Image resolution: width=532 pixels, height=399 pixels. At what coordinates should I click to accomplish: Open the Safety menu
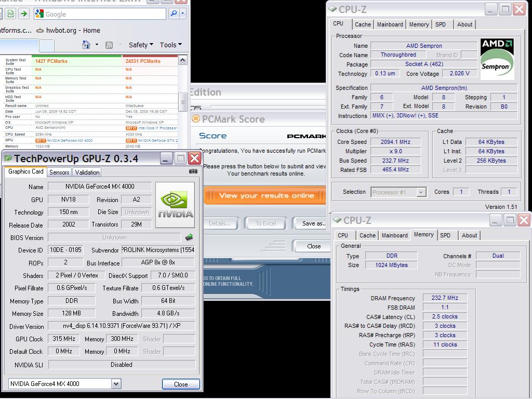pyautogui.click(x=141, y=45)
